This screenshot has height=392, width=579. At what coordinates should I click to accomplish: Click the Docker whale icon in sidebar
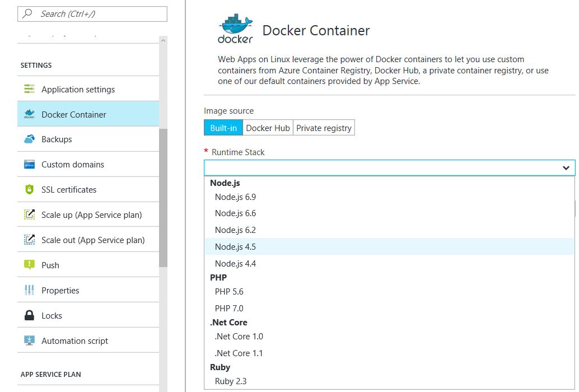29,114
